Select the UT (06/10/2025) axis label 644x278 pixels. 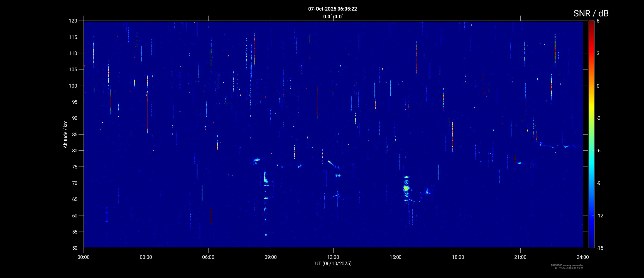tap(333, 264)
